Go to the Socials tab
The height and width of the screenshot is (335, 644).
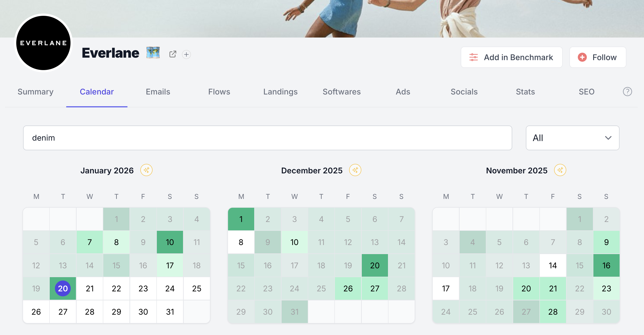tap(464, 92)
